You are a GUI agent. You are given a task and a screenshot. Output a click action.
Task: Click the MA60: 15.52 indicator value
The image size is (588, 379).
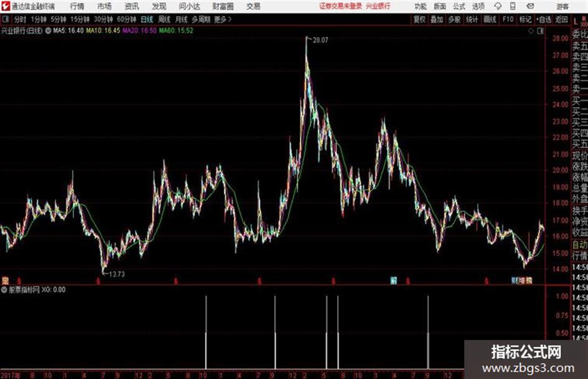click(x=176, y=30)
